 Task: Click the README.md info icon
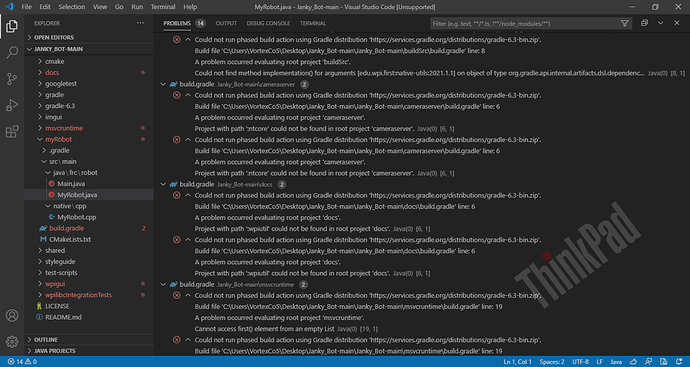(x=39, y=317)
